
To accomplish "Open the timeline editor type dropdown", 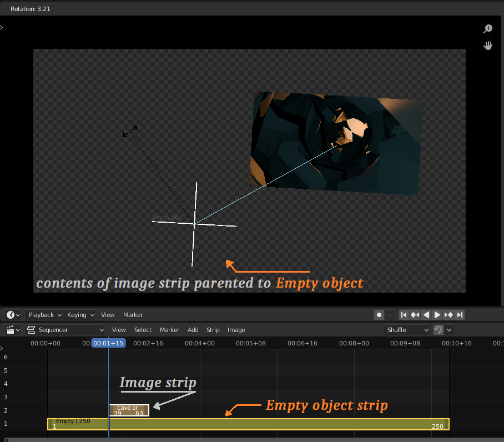I will coord(13,315).
